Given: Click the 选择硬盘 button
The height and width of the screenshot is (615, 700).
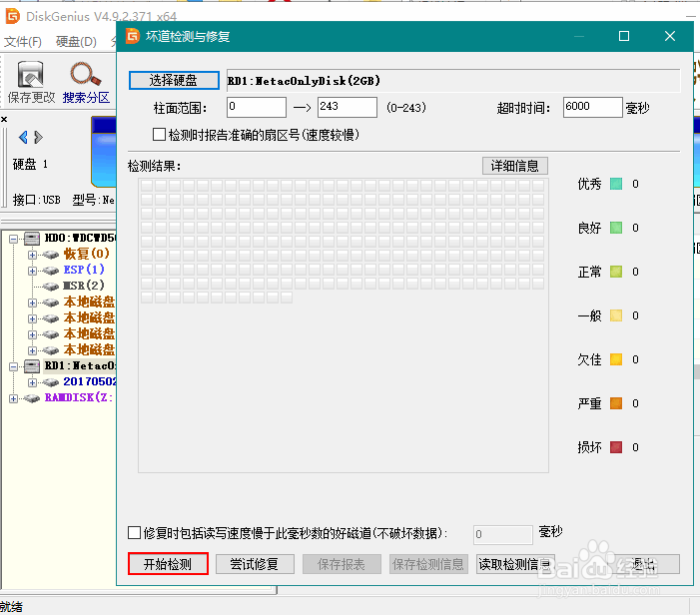Looking at the screenshot, I should pos(174,80).
